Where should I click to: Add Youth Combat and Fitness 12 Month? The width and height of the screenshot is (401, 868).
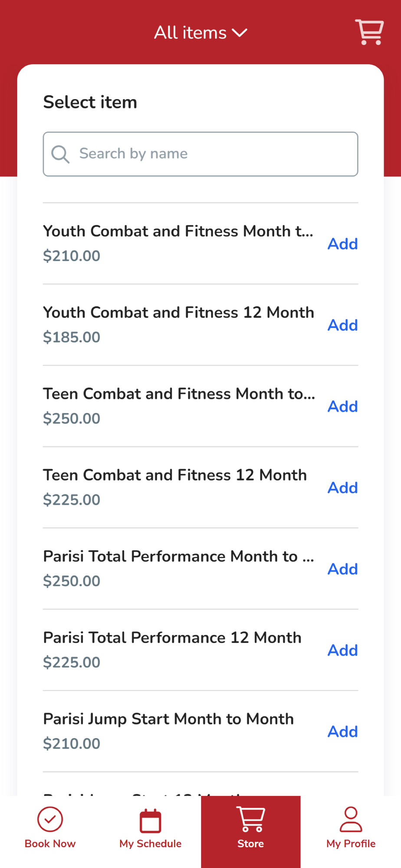(342, 325)
